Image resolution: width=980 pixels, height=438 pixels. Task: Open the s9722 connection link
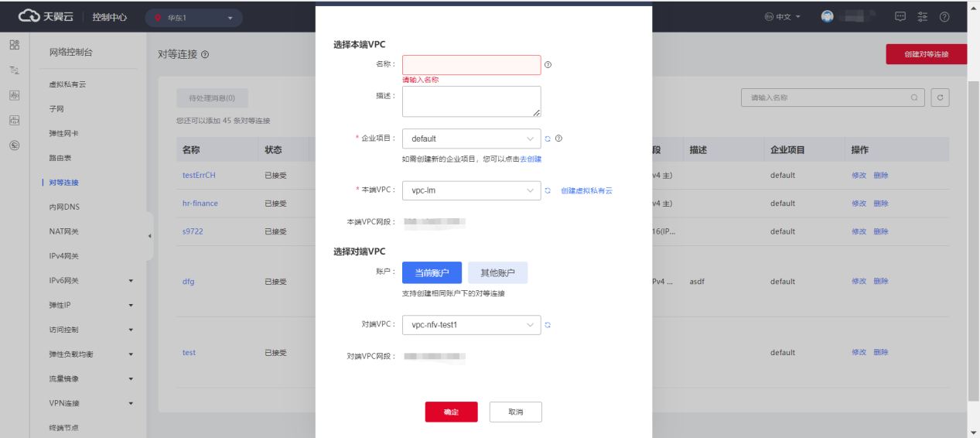click(193, 231)
